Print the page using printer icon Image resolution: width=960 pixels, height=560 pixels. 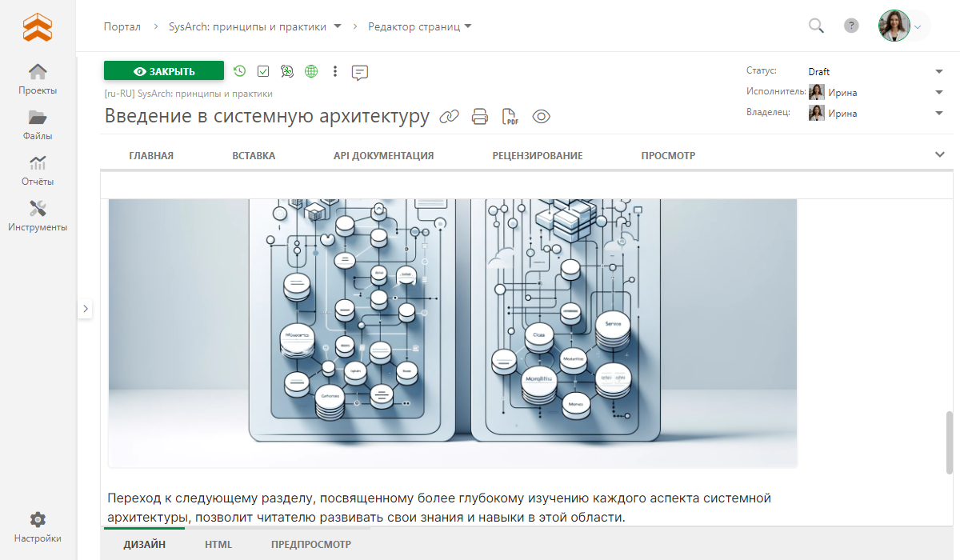480,117
